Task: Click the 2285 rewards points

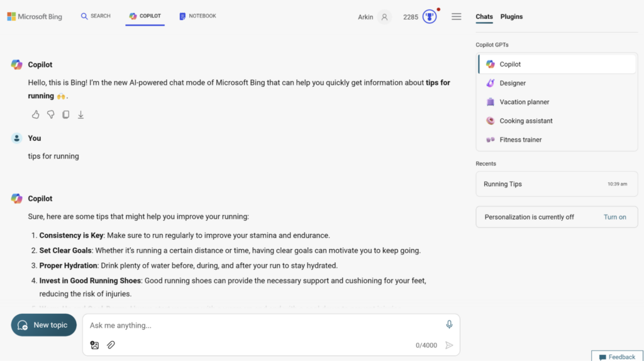Action: (x=410, y=17)
